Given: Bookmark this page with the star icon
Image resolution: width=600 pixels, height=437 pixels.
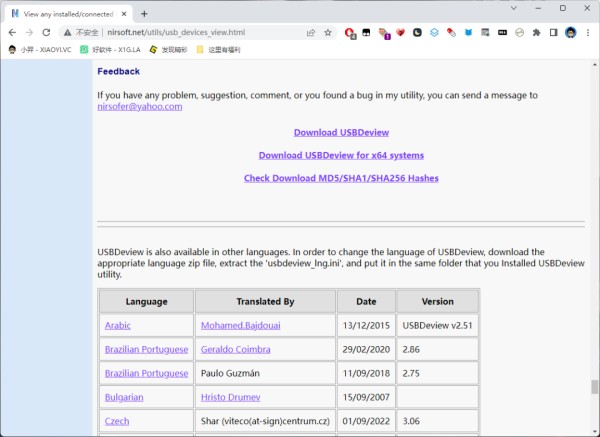Looking at the screenshot, I should tap(328, 33).
